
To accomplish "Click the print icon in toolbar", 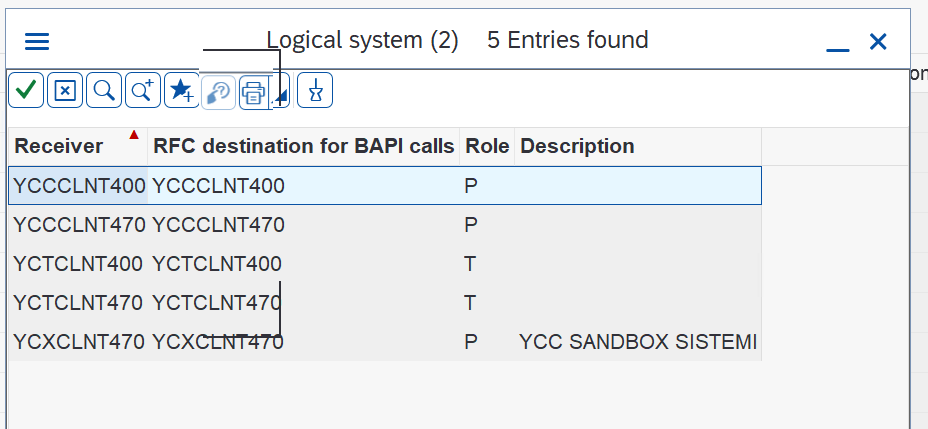I will tap(254, 92).
